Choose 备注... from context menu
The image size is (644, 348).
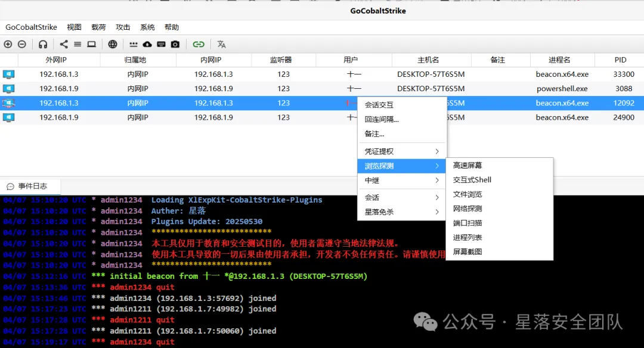[x=402, y=134]
